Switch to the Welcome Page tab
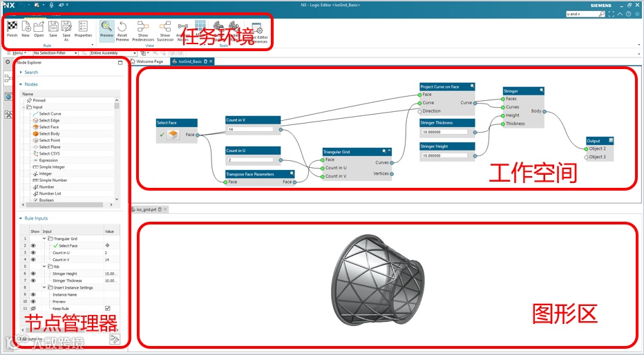This screenshot has height=355, width=644. [x=146, y=61]
